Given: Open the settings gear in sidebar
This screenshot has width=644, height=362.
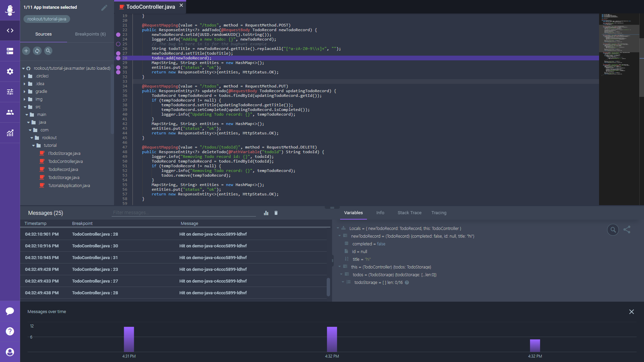Looking at the screenshot, I should [10, 71].
